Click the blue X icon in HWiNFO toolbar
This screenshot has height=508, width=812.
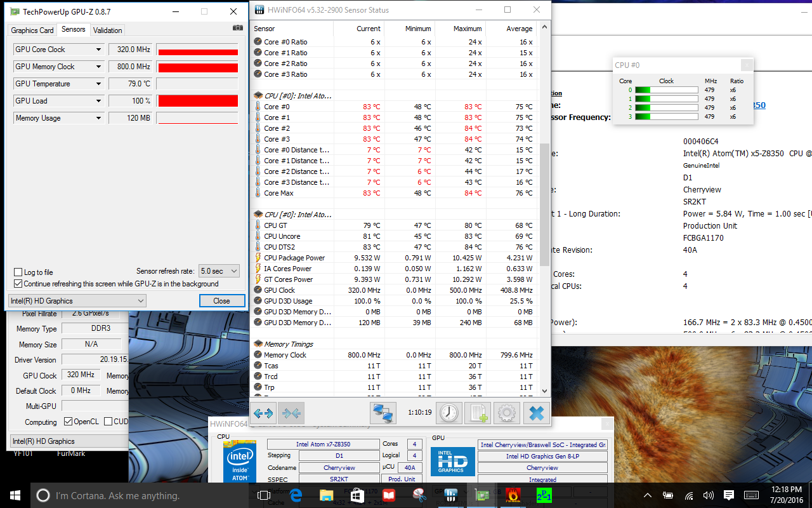tap(536, 413)
